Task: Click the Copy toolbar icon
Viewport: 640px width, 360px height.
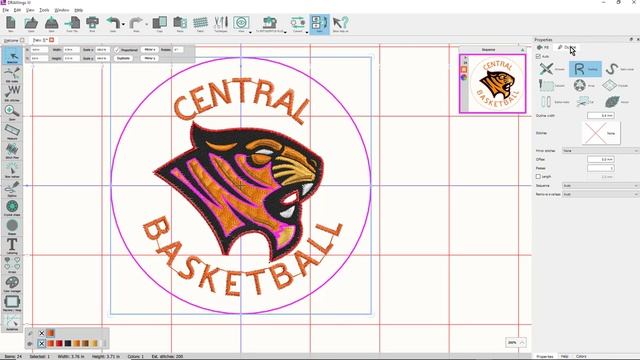Action: coord(160,23)
